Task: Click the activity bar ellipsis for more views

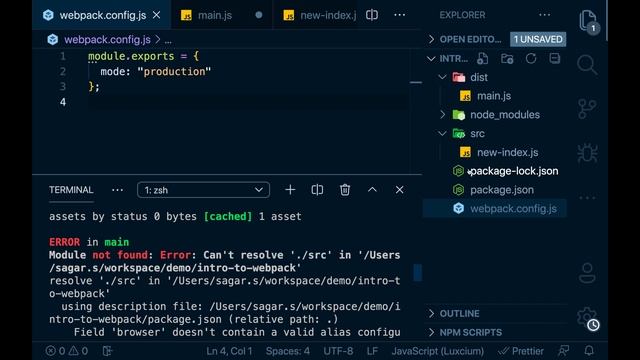Action: [587, 198]
